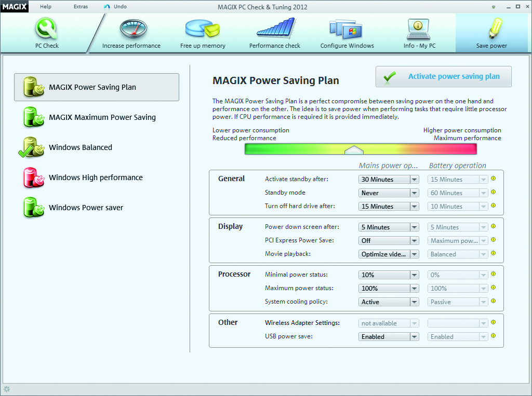The height and width of the screenshot is (396, 532).
Task: Click info icon for USB power save
Action: point(494,336)
